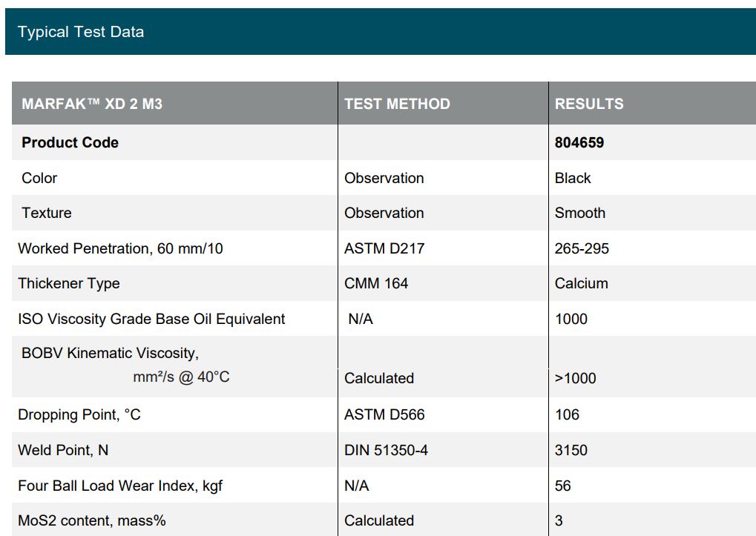Select the 'mm²/s @ 40°C' unit text

tap(181, 377)
